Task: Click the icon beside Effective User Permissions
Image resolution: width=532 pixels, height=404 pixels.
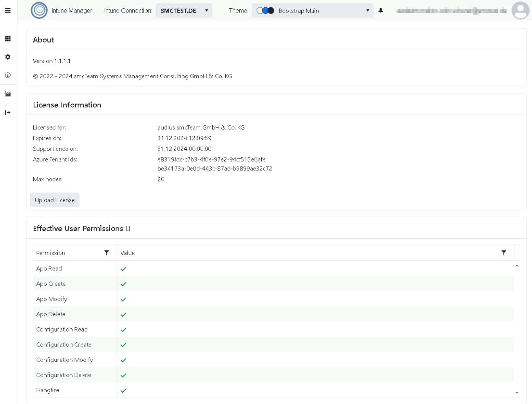Action: point(128,228)
